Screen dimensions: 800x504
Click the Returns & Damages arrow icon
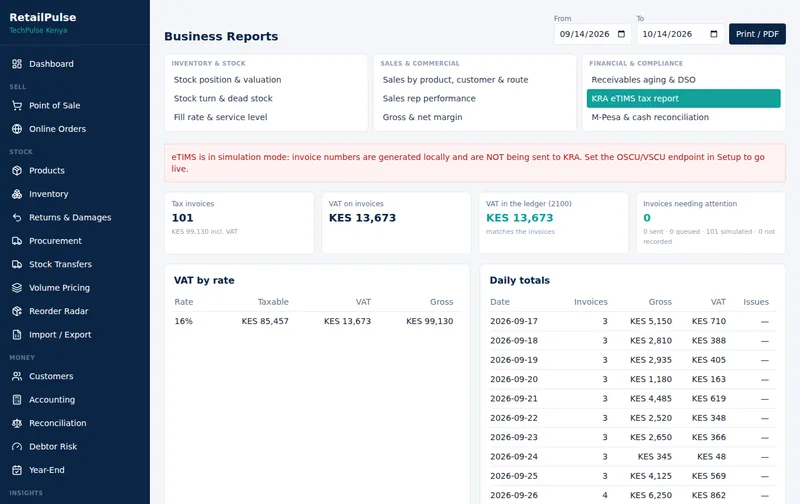pos(17,217)
